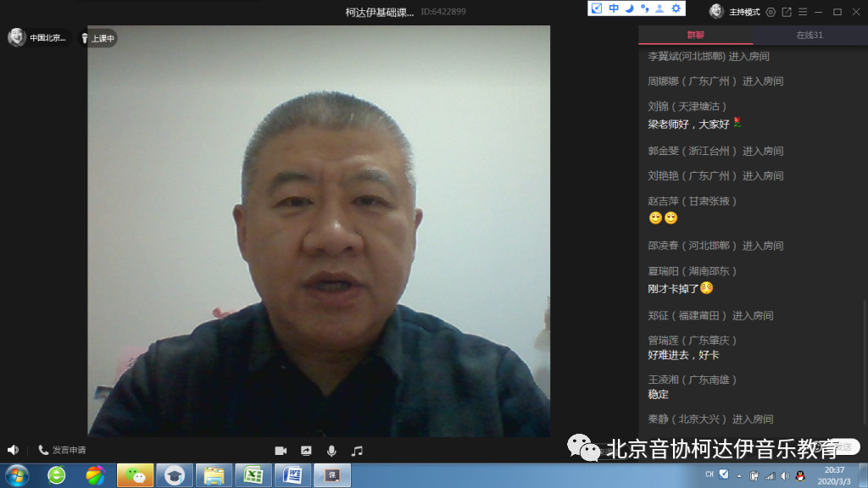Image resolution: width=868 pixels, height=488 pixels.
Task: Switch Chinese/English mode with the 中 icon
Action: click(x=614, y=8)
